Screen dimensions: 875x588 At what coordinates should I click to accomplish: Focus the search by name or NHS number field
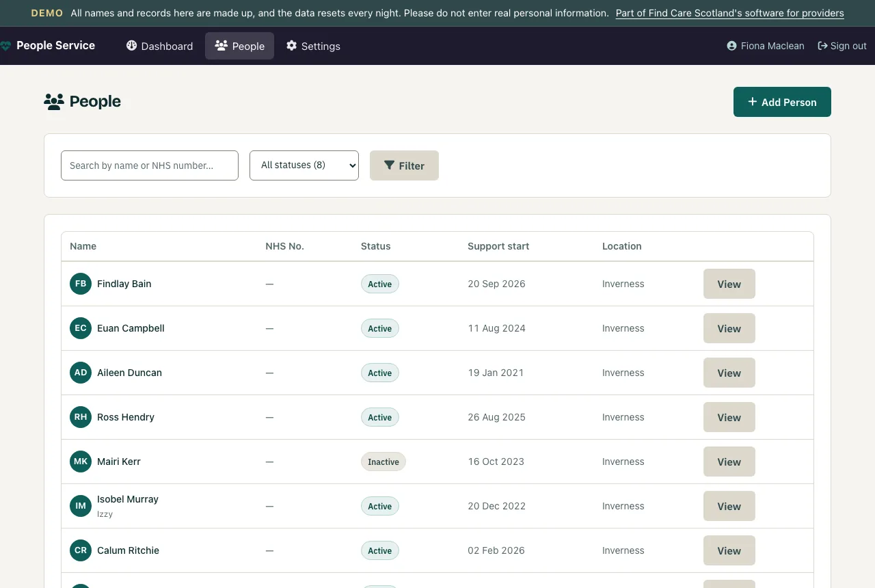point(150,165)
